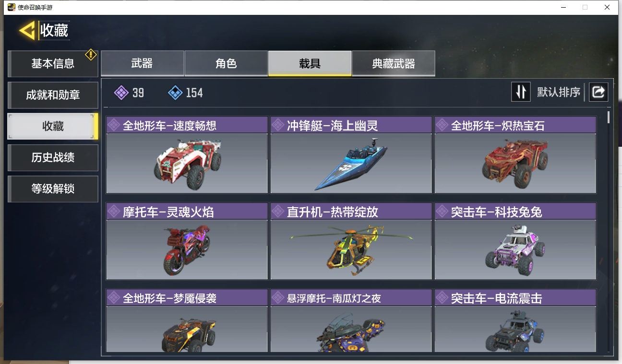Screen dimensions: 622x364
Task: Open the 典藏武器 tab
Action: [x=394, y=63]
